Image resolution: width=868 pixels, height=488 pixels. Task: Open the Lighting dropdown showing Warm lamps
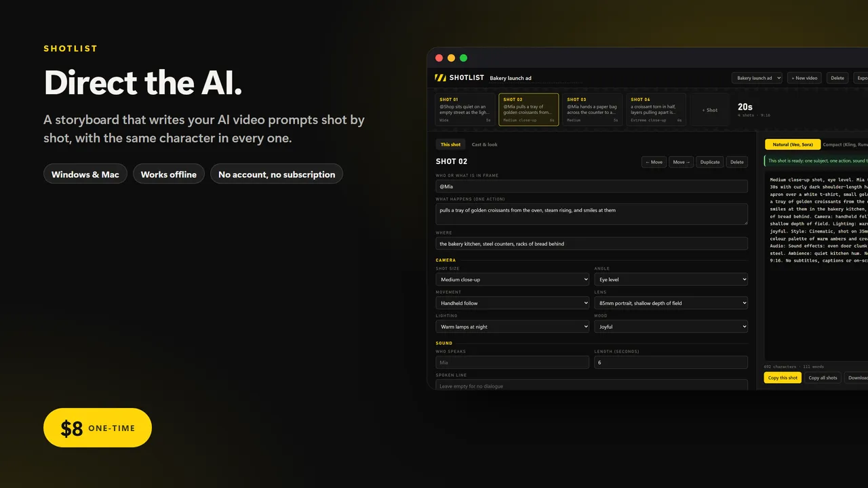pos(513,327)
